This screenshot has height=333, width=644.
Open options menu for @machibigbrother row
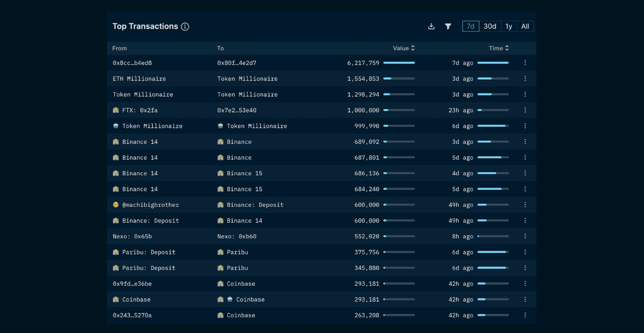coord(525,205)
